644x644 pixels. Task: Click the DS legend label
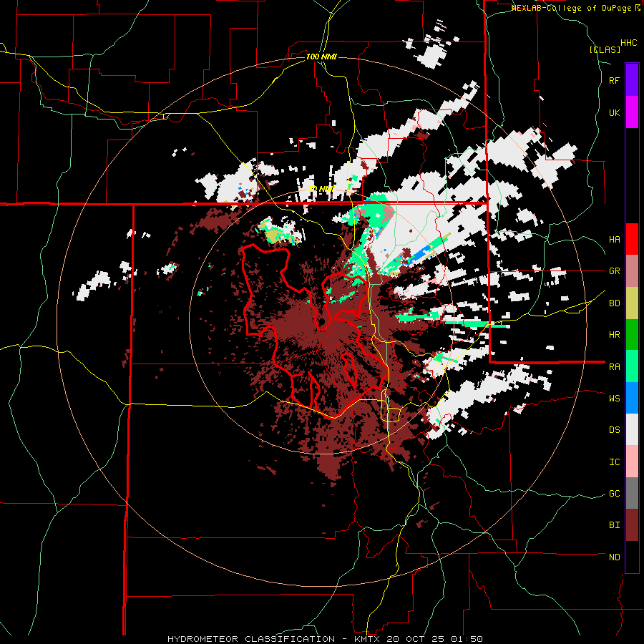(614, 430)
